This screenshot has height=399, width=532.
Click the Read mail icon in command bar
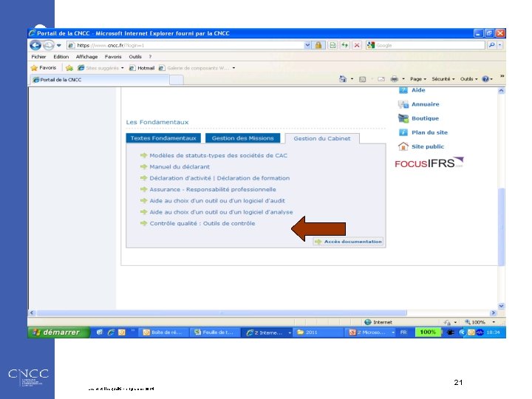pyautogui.click(x=381, y=79)
